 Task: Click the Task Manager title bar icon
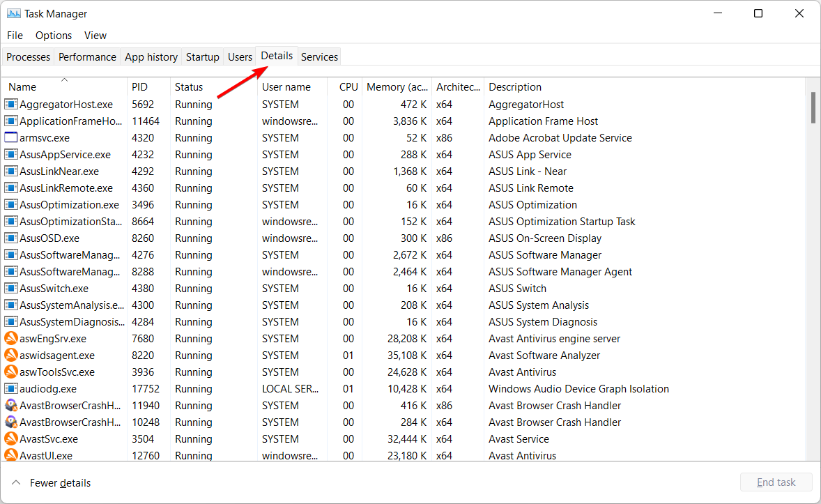pyautogui.click(x=14, y=14)
